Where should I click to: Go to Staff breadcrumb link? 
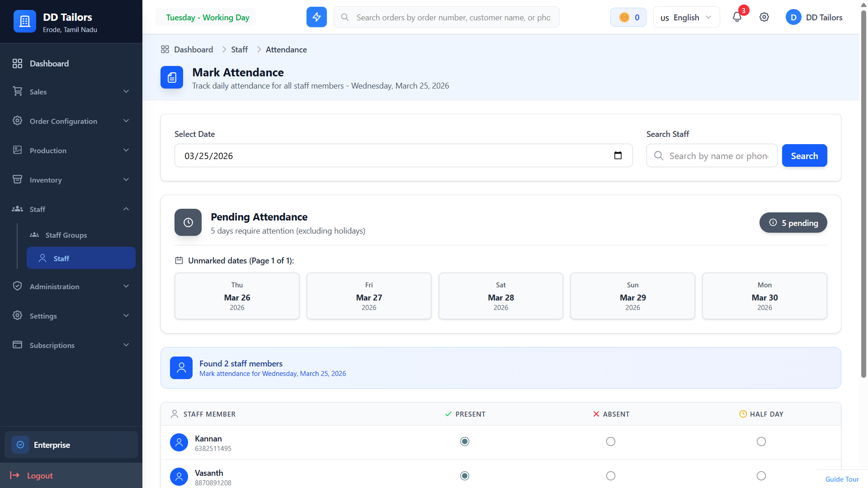[239, 49]
